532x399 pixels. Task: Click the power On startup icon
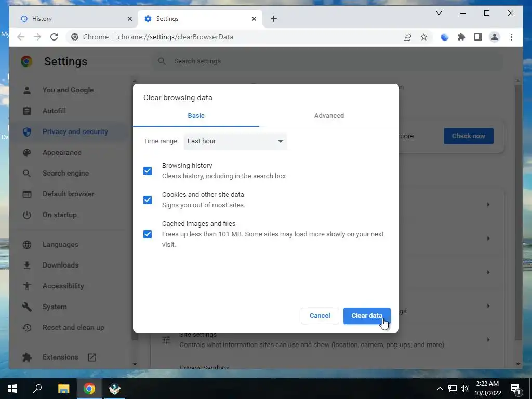pyautogui.click(x=27, y=215)
